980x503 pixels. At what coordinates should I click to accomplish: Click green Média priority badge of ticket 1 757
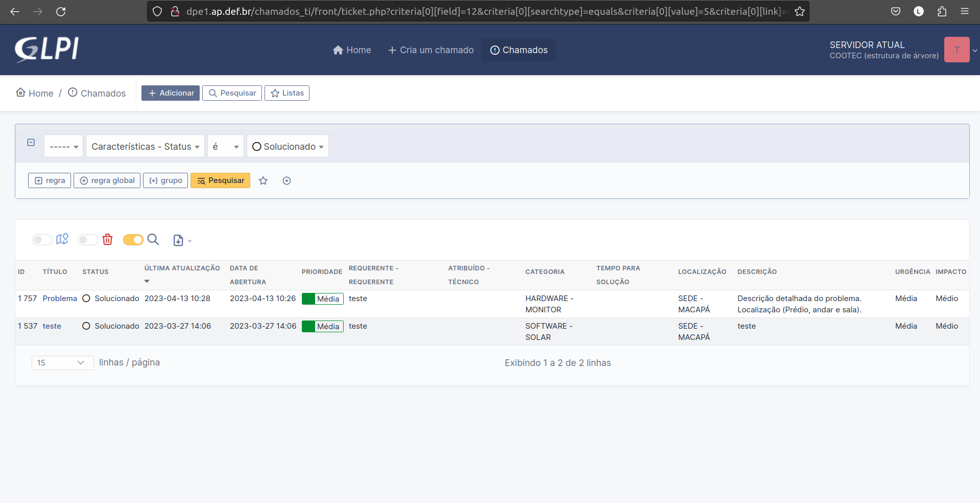click(x=322, y=299)
